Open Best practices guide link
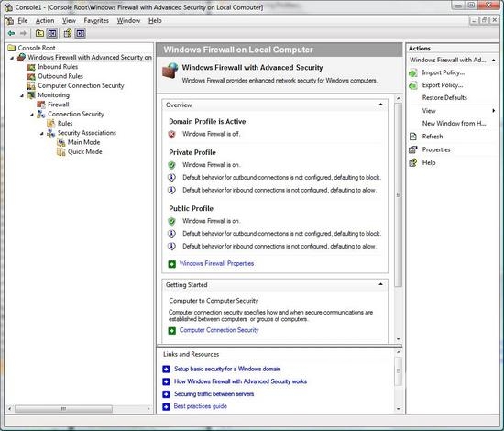 201,406
